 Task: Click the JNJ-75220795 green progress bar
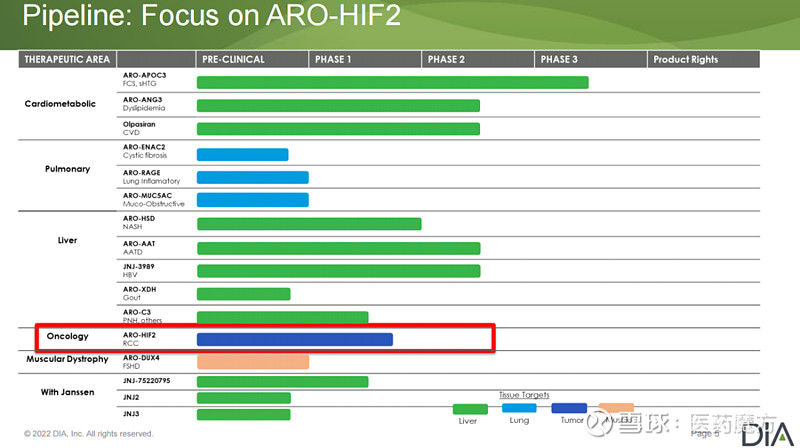point(283,382)
